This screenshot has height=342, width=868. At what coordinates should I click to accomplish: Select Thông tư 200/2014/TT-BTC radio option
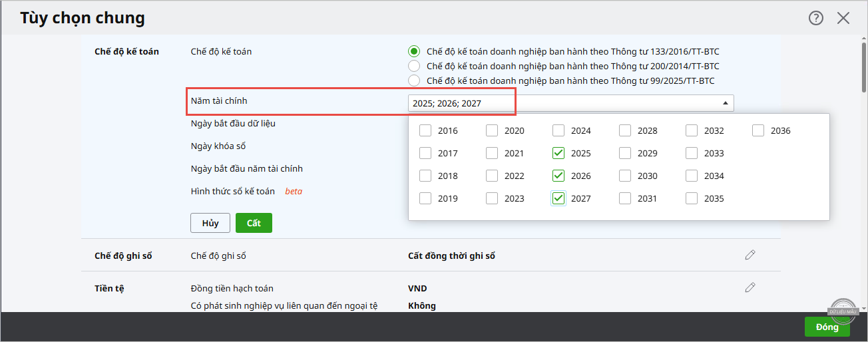(414, 66)
